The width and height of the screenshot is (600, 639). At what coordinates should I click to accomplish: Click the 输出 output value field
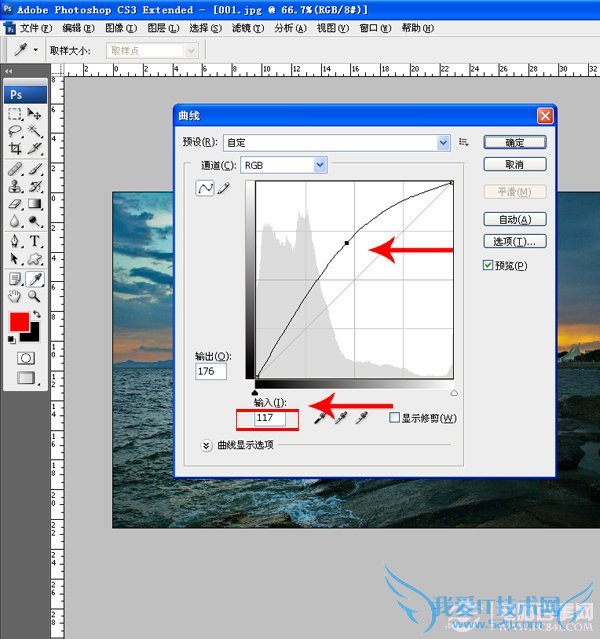point(211,371)
